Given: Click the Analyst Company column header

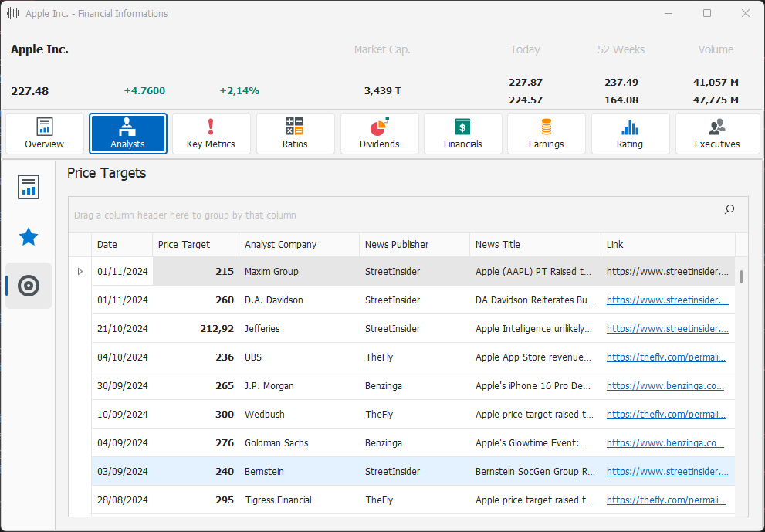Looking at the screenshot, I should click(x=299, y=245).
